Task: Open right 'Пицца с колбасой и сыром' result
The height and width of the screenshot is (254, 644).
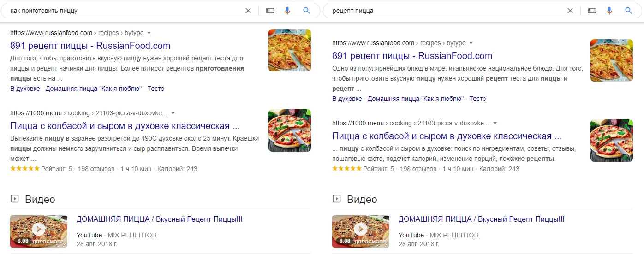Action: point(447,136)
